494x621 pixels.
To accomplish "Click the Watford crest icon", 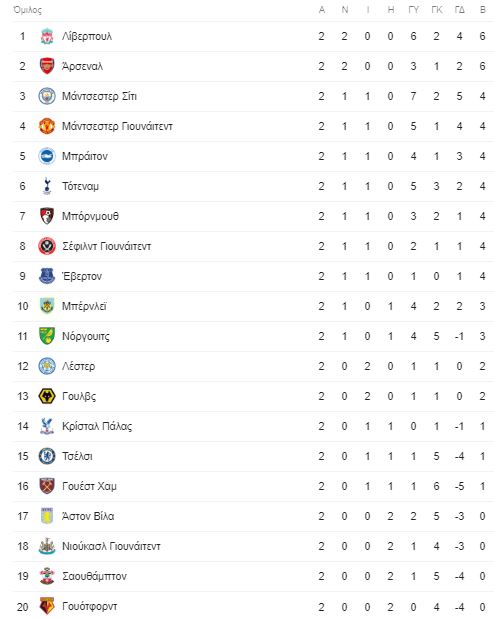I will pyautogui.click(x=47, y=606).
